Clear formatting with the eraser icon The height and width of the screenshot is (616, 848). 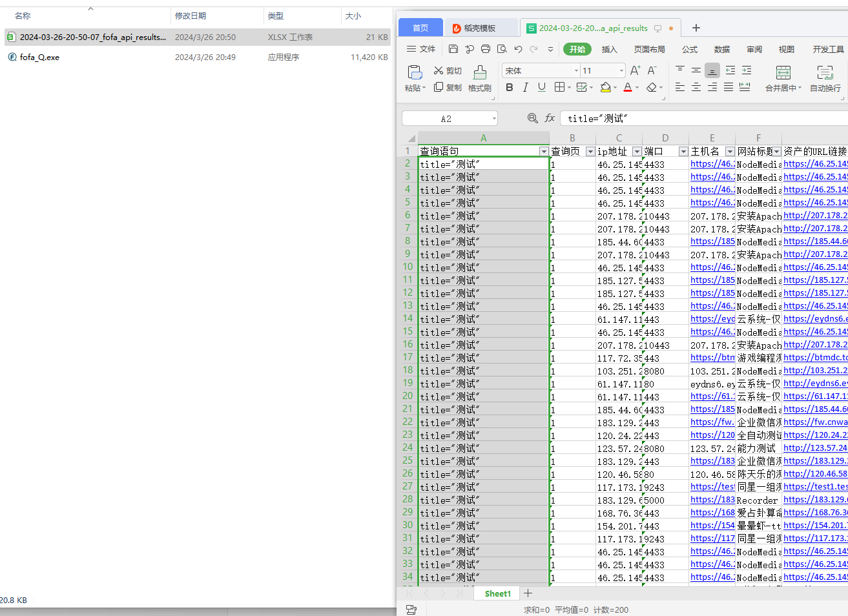(x=652, y=87)
